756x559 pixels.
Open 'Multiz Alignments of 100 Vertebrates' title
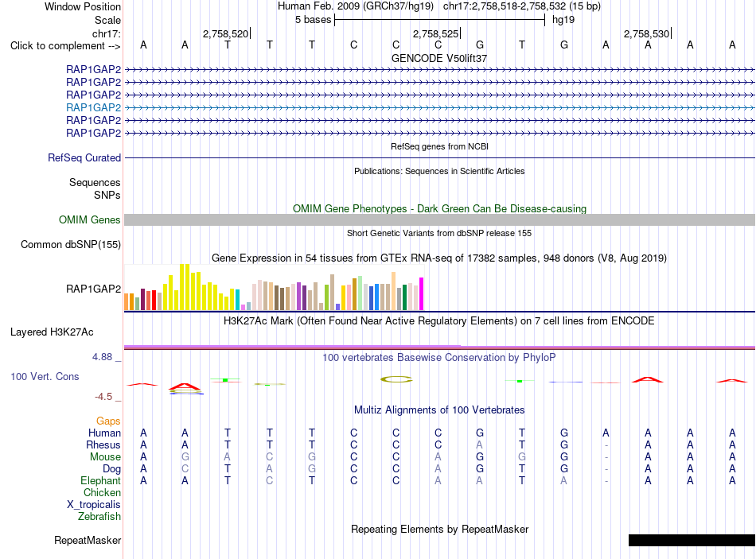click(x=439, y=410)
